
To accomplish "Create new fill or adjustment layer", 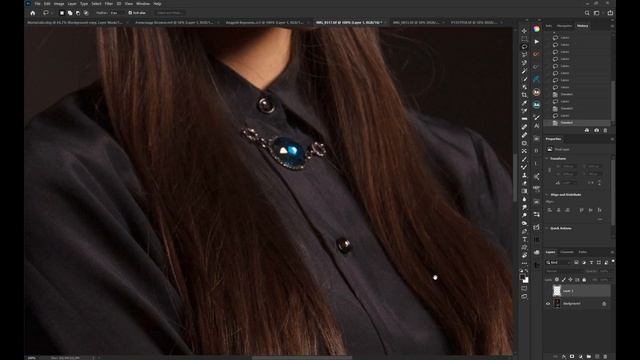I will (x=580, y=356).
